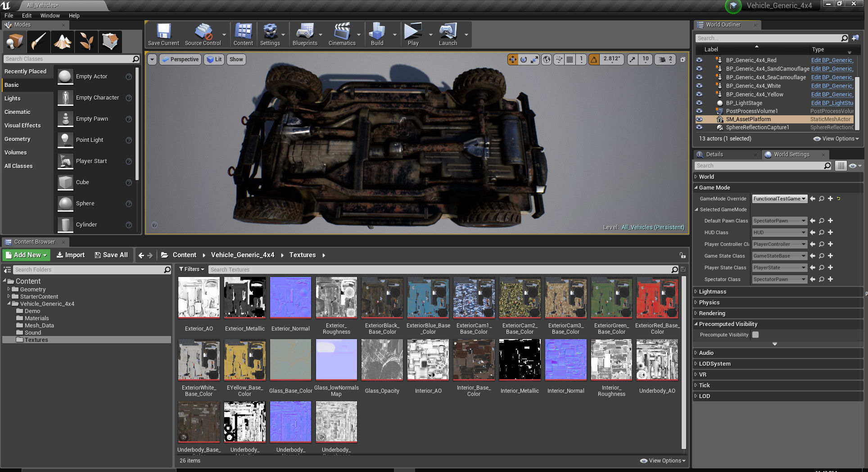
Task: Click Content Browser forward arrow
Action: tap(150, 255)
